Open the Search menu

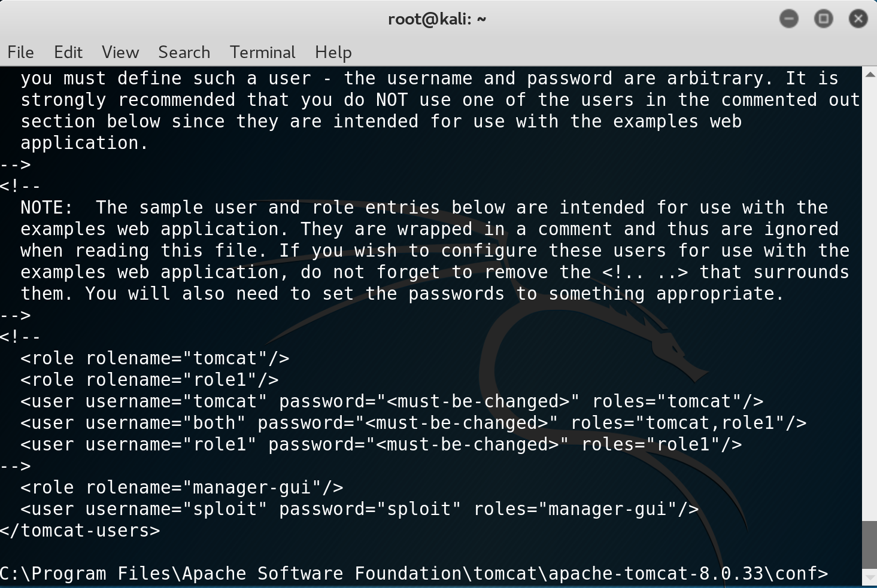pos(184,53)
